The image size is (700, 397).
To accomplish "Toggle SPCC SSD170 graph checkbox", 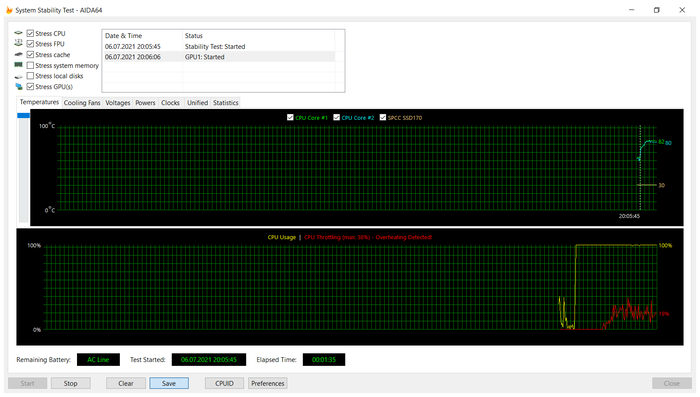I will coord(383,117).
